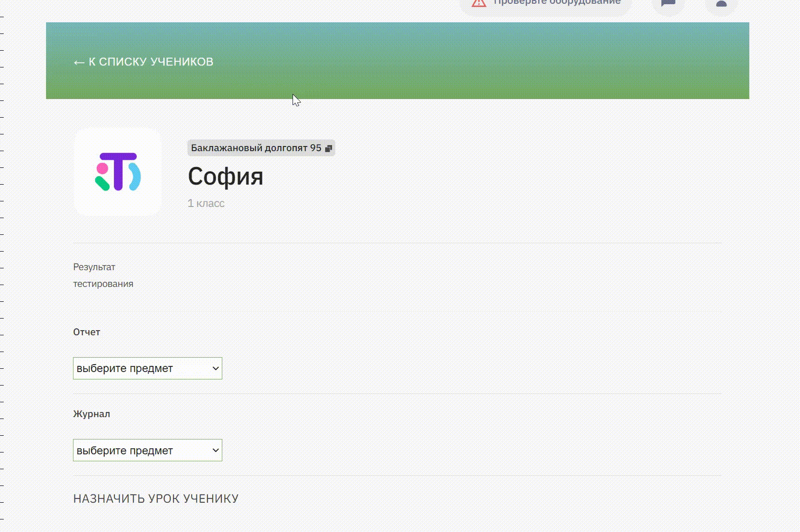This screenshot has height=532, width=800.
Task: Click the «Результат тестирования» label
Action: 103,275
